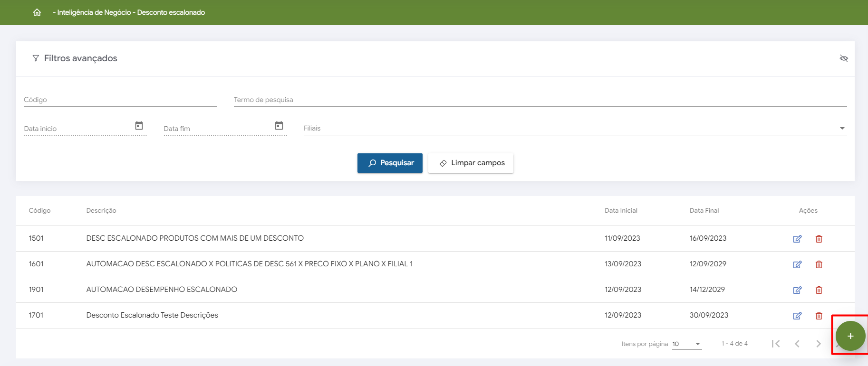Edit record 1501 with pencil icon

(x=797, y=239)
